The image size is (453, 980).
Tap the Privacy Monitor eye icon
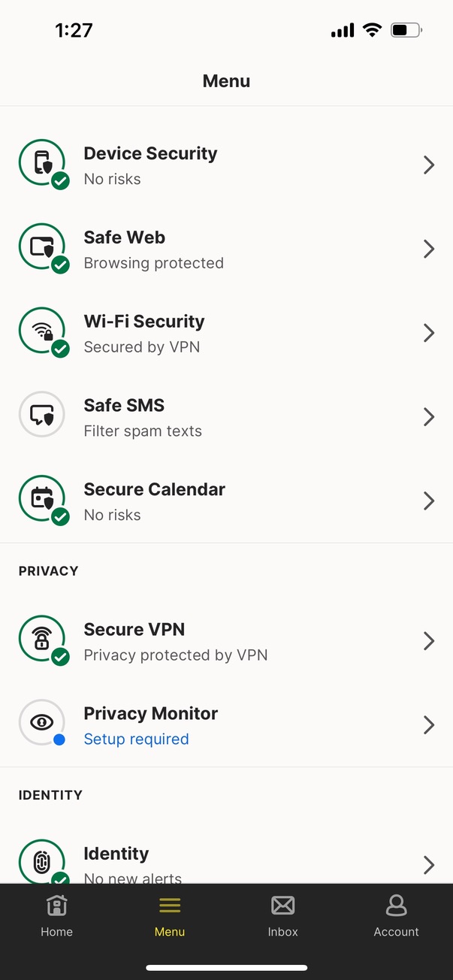pos(42,723)
